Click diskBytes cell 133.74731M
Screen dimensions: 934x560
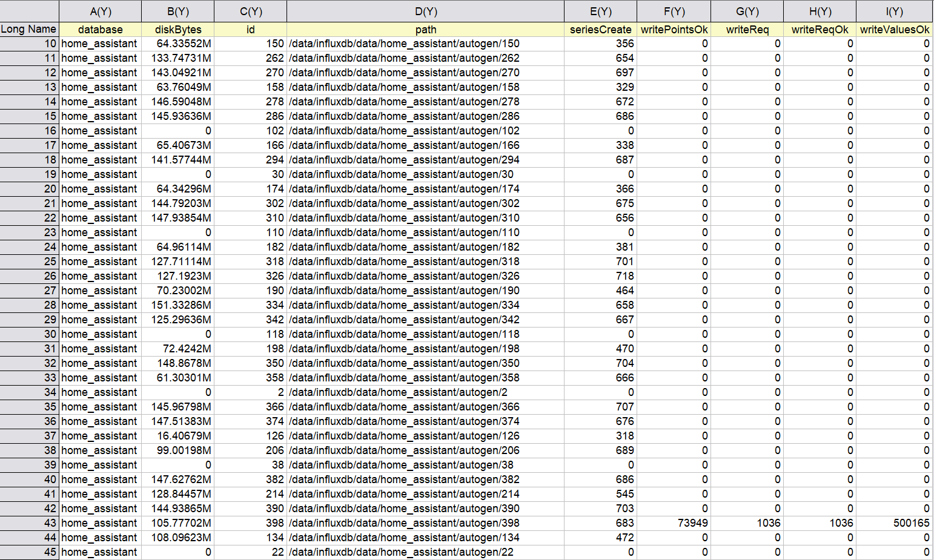(x=177, y=58)
